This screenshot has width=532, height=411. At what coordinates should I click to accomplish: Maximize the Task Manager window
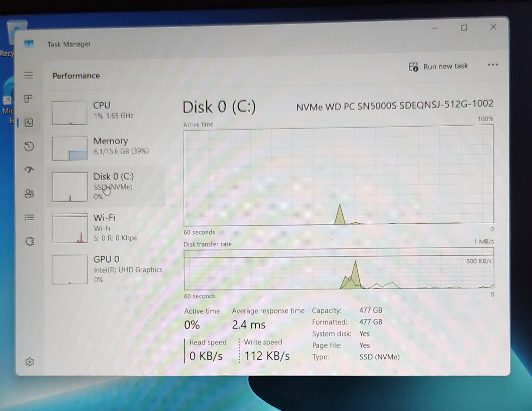click(x=464, y=28)
